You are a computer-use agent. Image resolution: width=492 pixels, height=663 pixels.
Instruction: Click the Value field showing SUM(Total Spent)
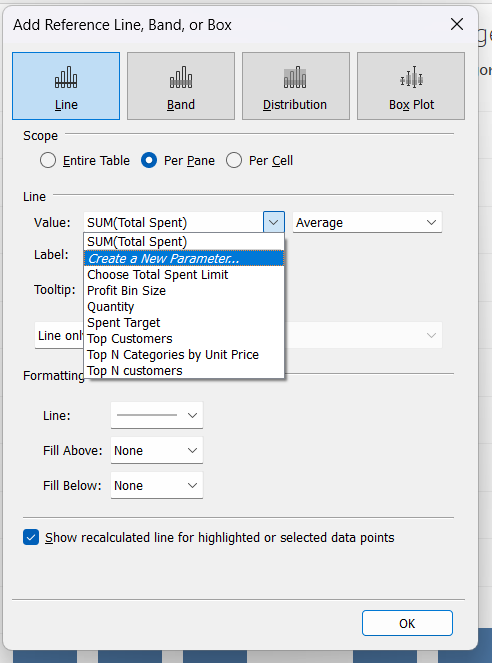(174, 222)
